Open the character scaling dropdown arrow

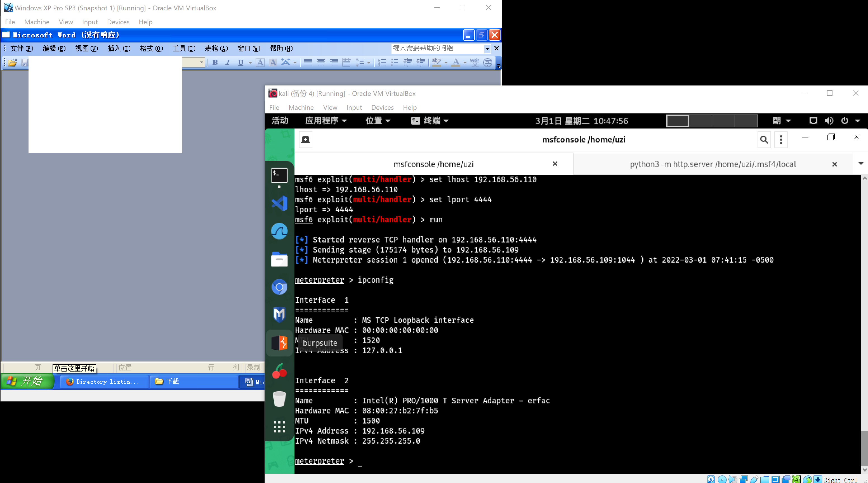[295, 63]
